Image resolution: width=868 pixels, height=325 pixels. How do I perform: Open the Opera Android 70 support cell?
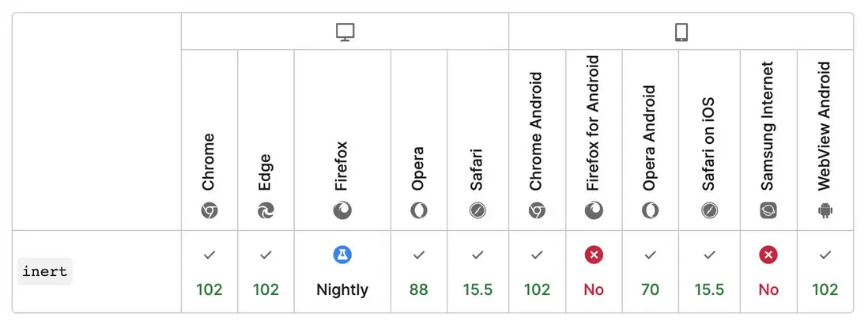pos(650,272)
